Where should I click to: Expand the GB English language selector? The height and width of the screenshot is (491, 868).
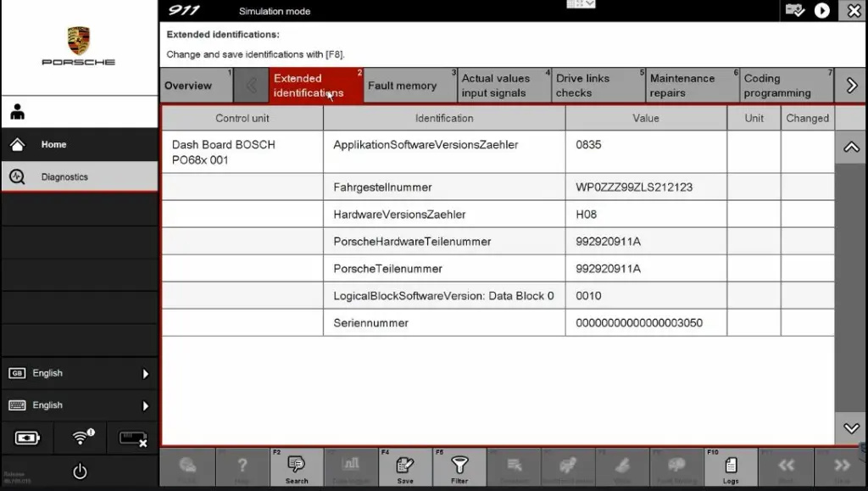pyautogui.click(x=79, y=373)
